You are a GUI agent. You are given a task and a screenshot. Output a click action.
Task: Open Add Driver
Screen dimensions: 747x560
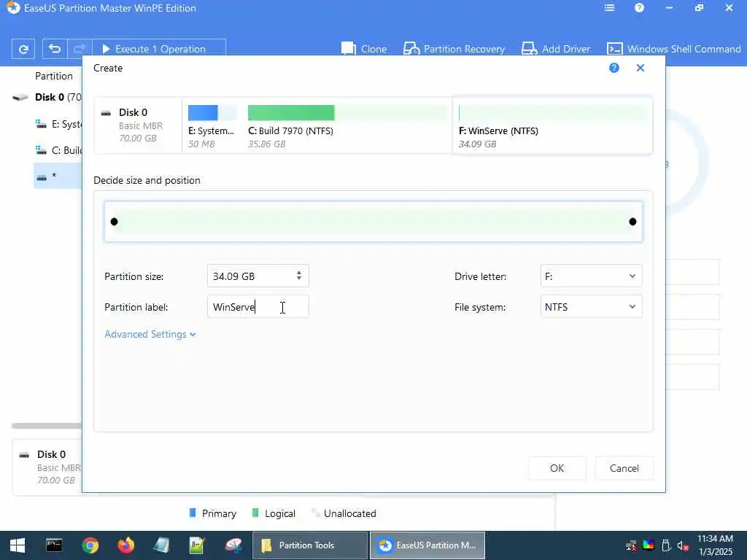point(555,49)
